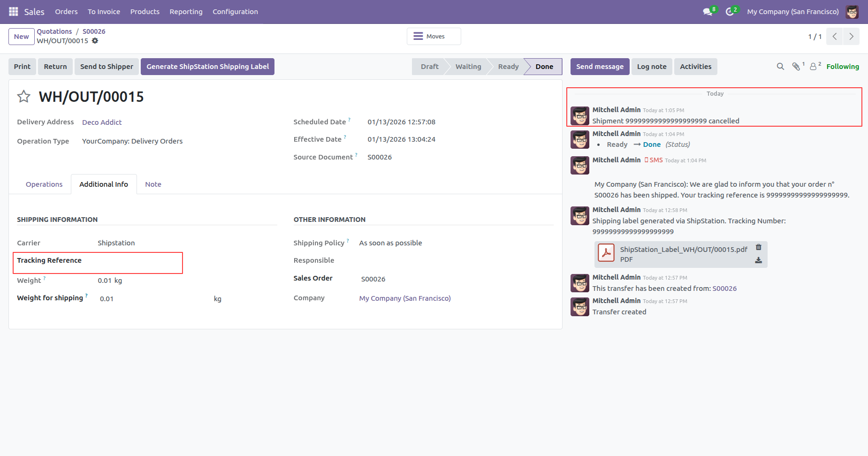Click the Print button
Image resolution: width=868 pixels, height=456 pixels.
[22, 67]
